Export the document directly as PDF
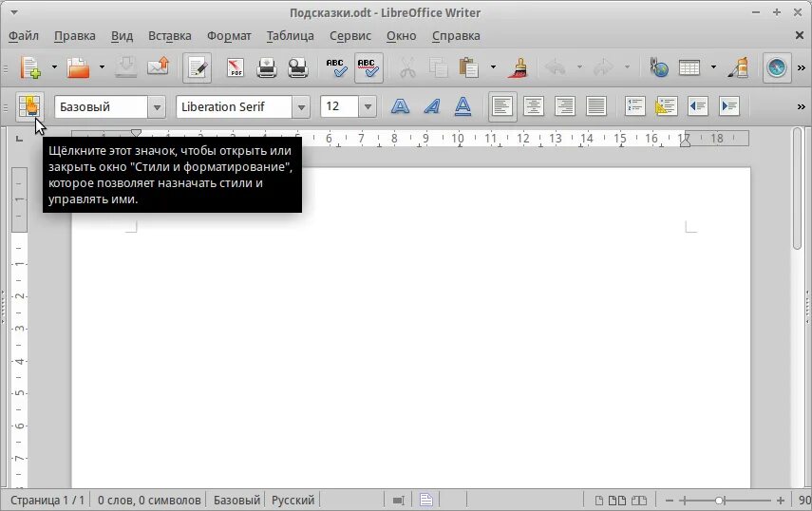 coord(236,67)
